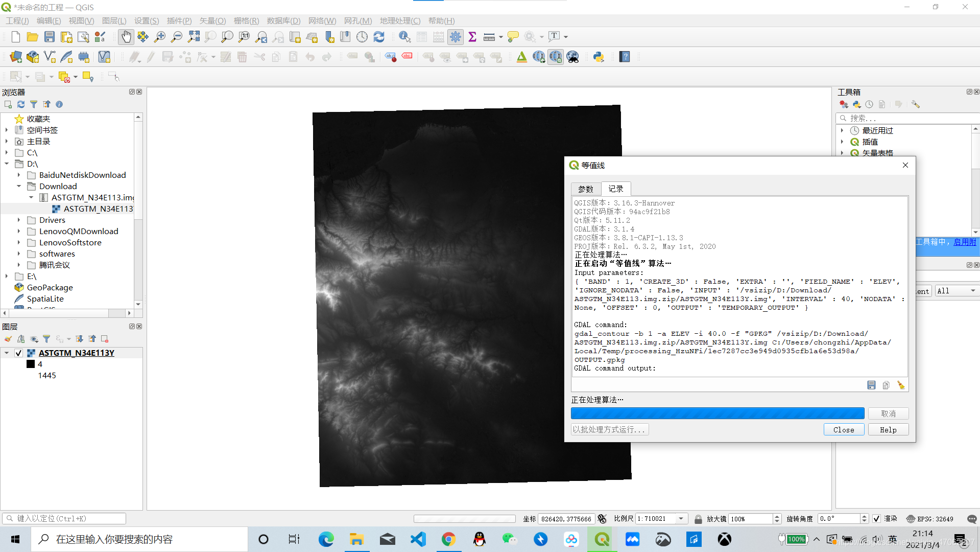
Task: Open the 矢量(O) menu
Action: [212, 20]
